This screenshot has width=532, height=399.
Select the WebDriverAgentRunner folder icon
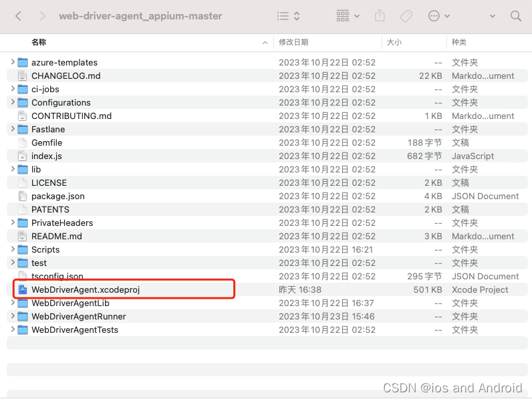click(x=23, y=316)
